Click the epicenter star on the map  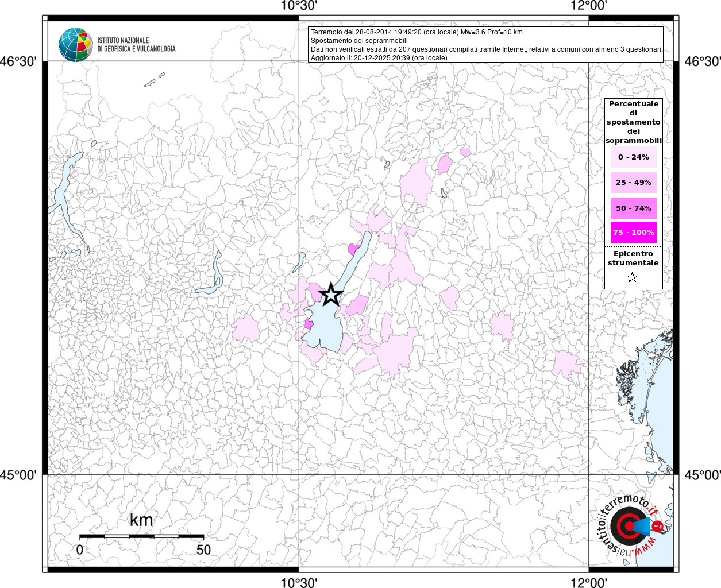point(331,295)
